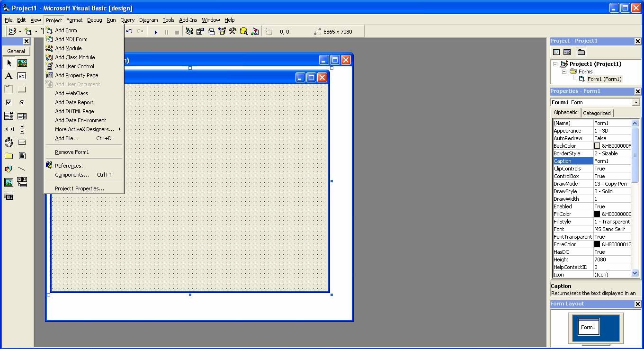Open Project1 Properties... menu entry
The width and height of the screenshot is (644, 349).
pyautogui.click(x=84, y=188)
